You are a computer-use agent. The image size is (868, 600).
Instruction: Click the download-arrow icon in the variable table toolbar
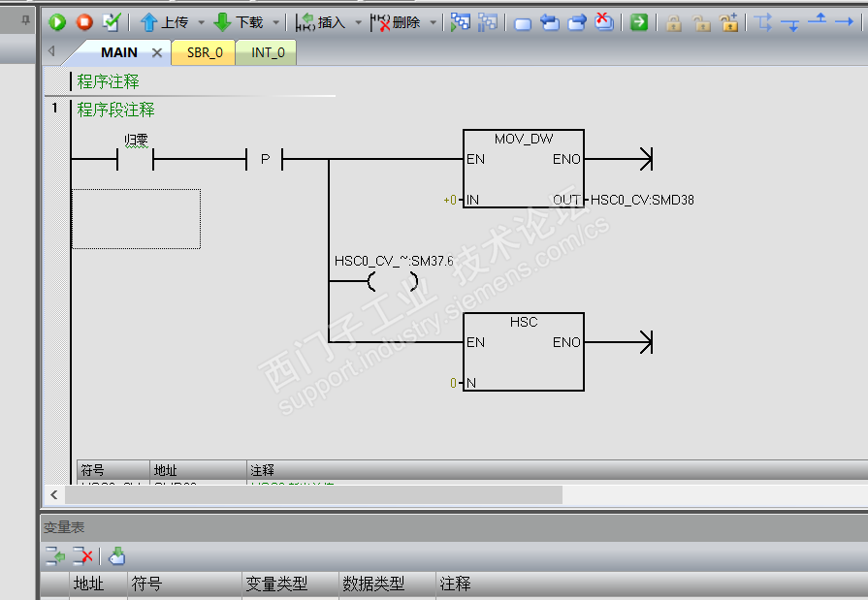coord(116,555)
